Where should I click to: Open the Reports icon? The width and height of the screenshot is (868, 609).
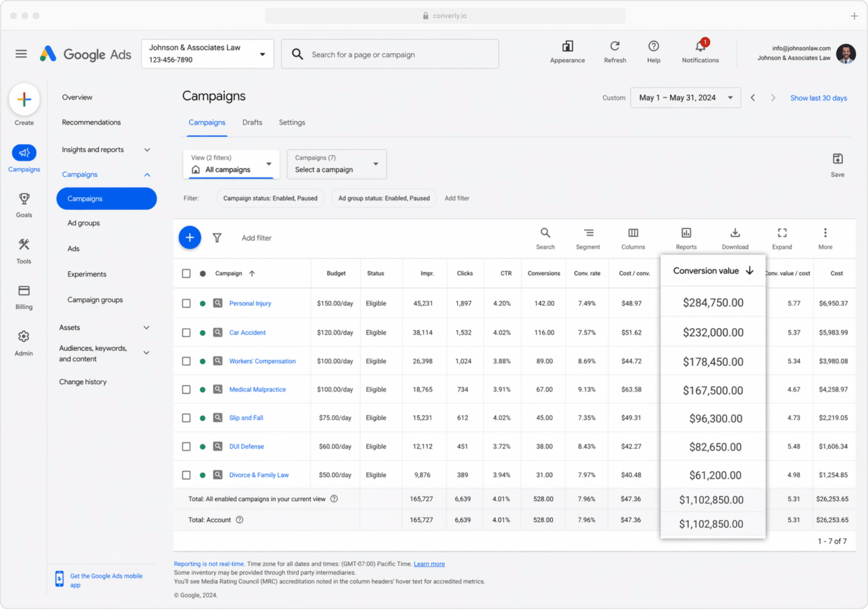click(x=686, y=233)
